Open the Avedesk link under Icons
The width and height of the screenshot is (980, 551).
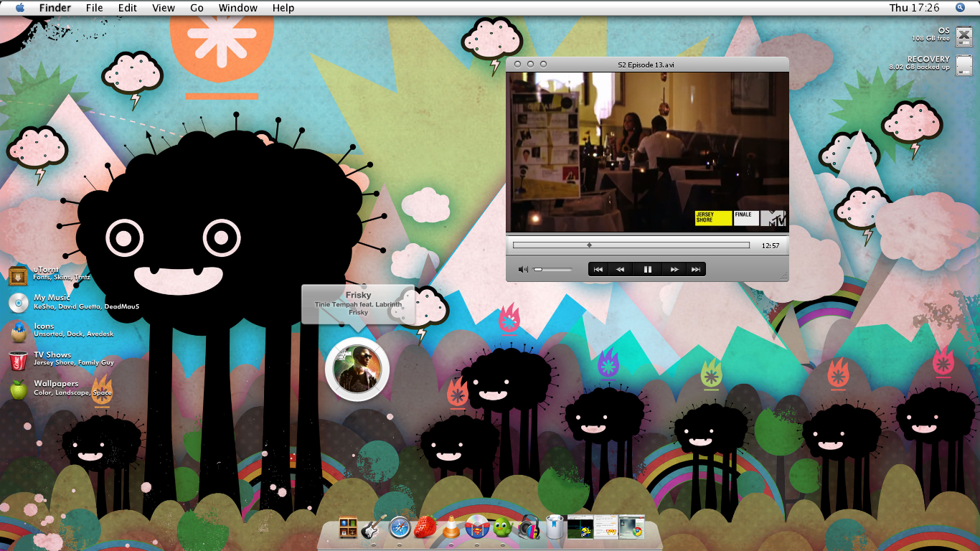[100, 334]
